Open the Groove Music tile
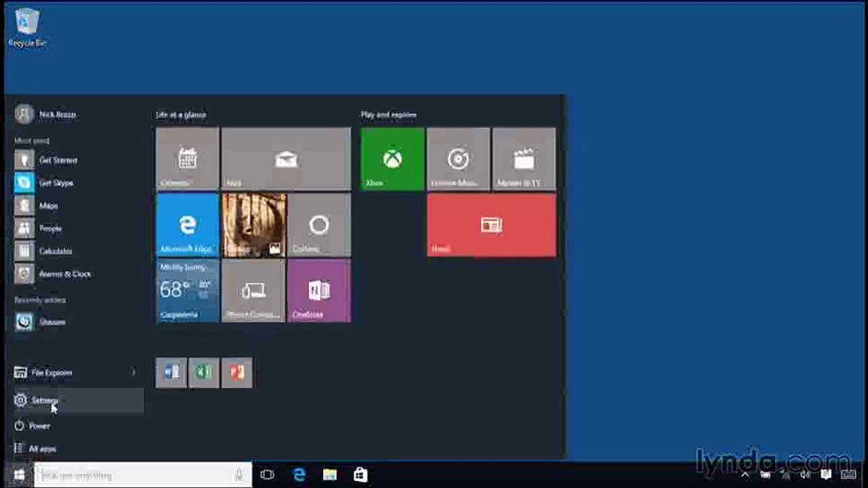 458,159
